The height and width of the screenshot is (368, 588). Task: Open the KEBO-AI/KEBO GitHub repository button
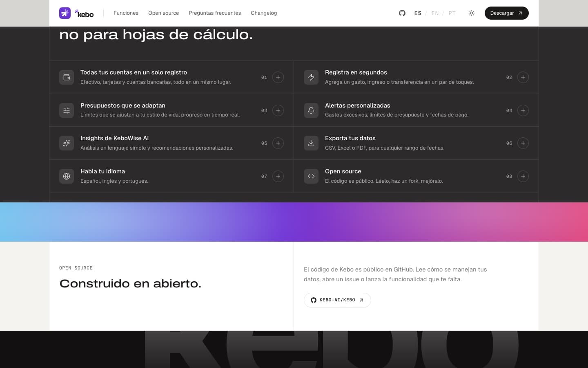coord(337,300)
